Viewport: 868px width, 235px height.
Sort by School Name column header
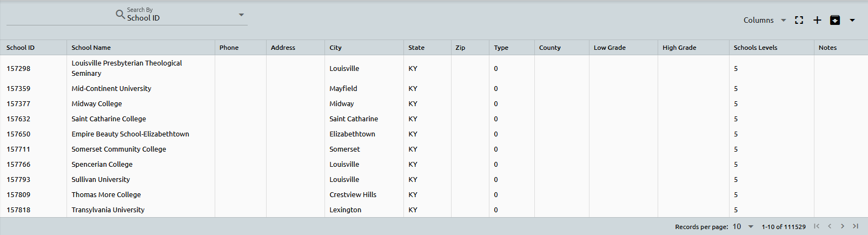[91, 48]
